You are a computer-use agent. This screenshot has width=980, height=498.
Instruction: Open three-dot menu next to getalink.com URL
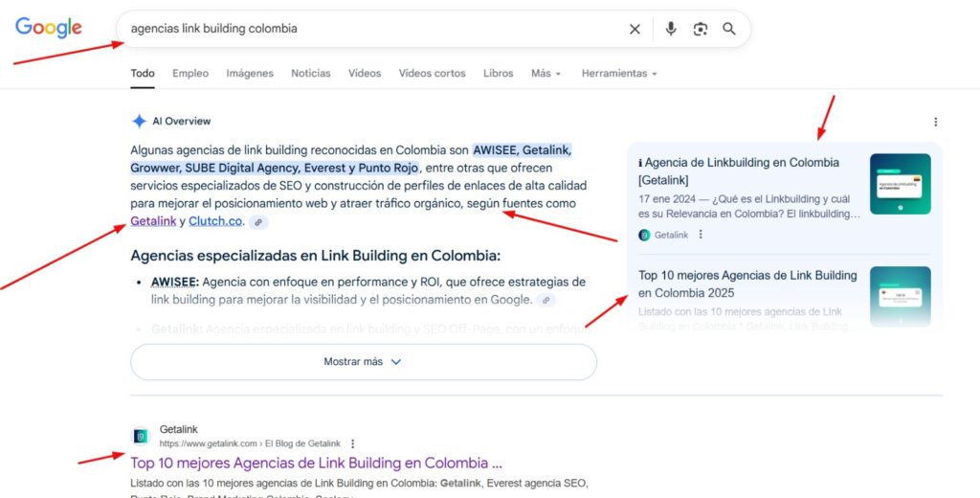pos(352,443)
